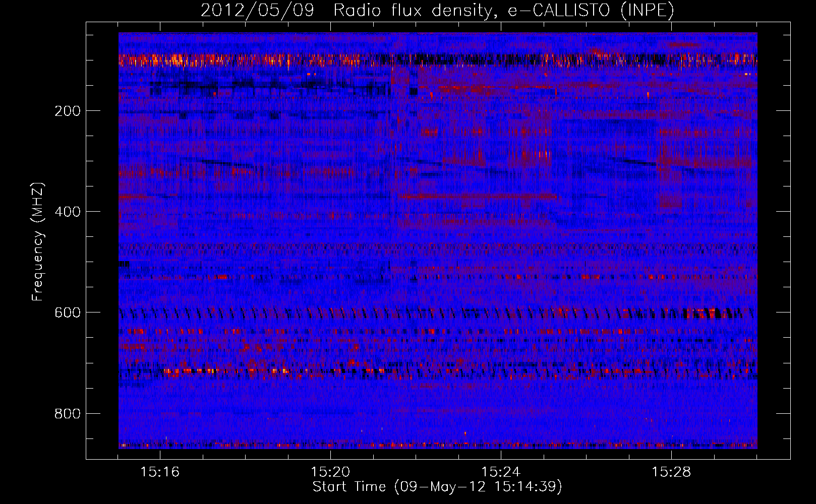Viewport: 816px width, 504px height.
Task: Click the 'Start Time (09-May-12 15:14:39)' label
Action: [437, 487]
